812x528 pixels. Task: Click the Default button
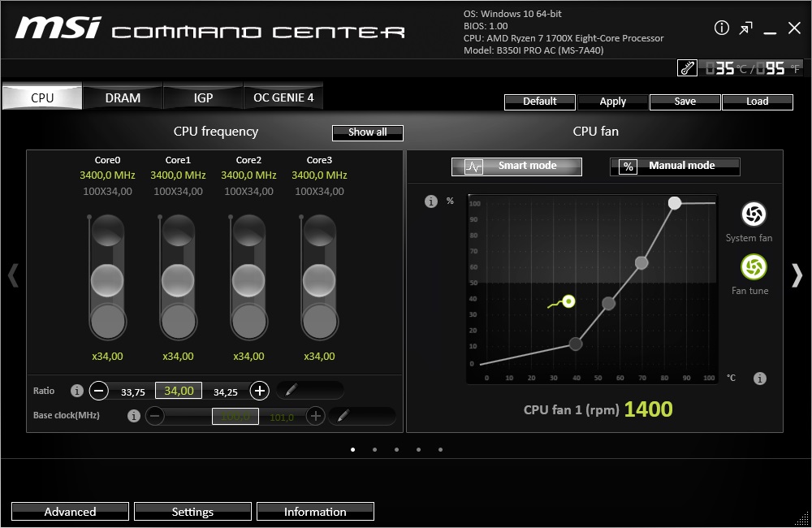tap(540, 102)
